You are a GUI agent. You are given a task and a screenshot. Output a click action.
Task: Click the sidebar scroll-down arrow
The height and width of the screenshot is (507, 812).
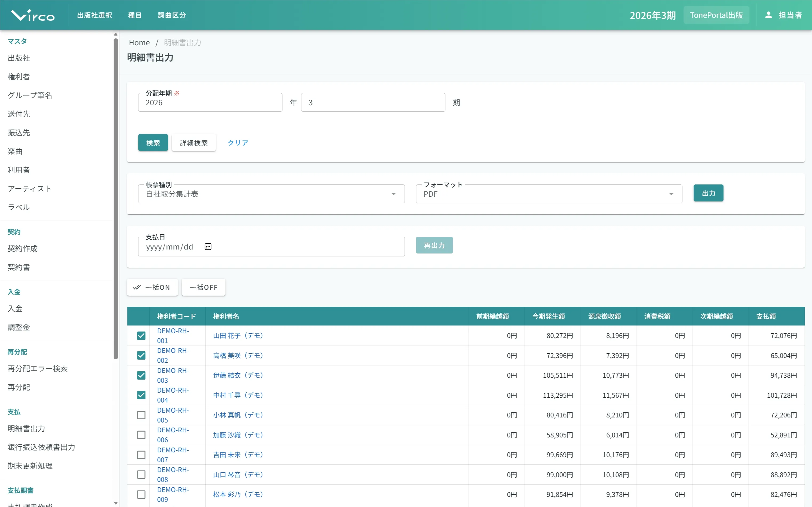[x=116, y=503]
